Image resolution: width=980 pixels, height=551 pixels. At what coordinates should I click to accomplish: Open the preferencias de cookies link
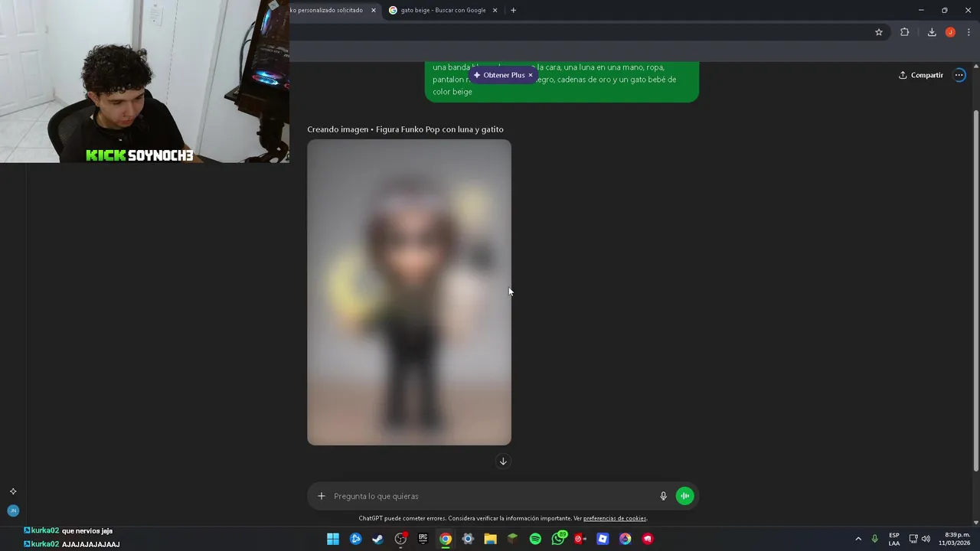[615, 519]
